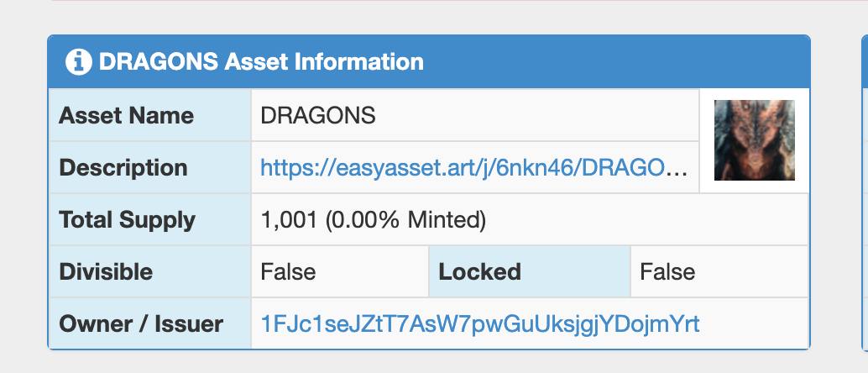Image resolution: width=868 pixels, height=373 pixels.
Task: Click the Locked label cell
Action: click(x=530, y=271)
